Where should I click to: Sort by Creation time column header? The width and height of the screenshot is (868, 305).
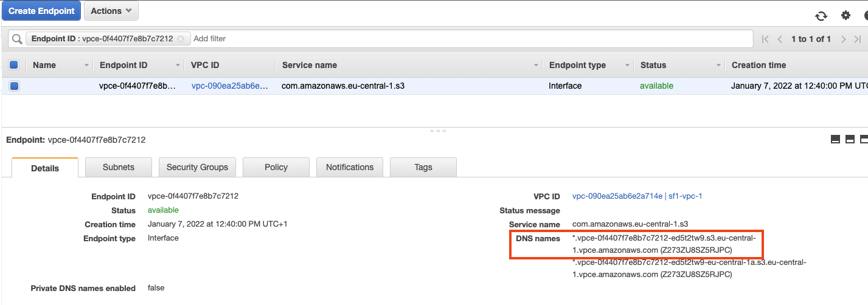pos(759,65)
